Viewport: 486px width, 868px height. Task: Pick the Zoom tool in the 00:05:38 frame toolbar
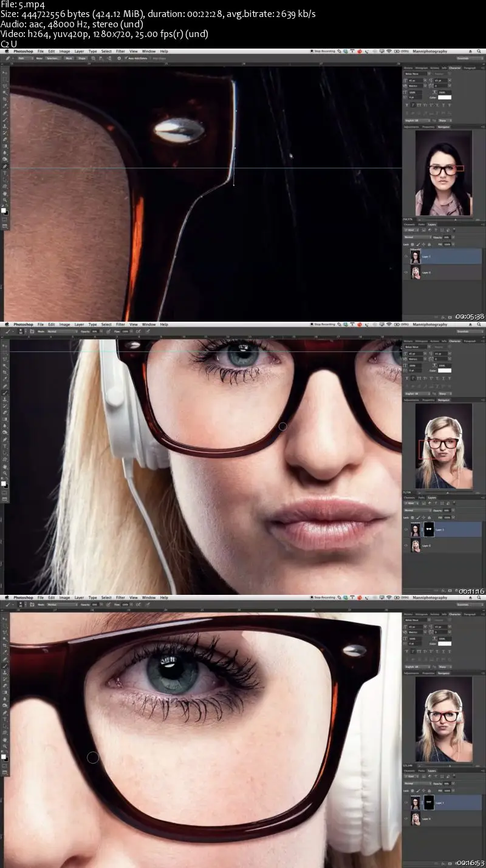pos(5,199)
